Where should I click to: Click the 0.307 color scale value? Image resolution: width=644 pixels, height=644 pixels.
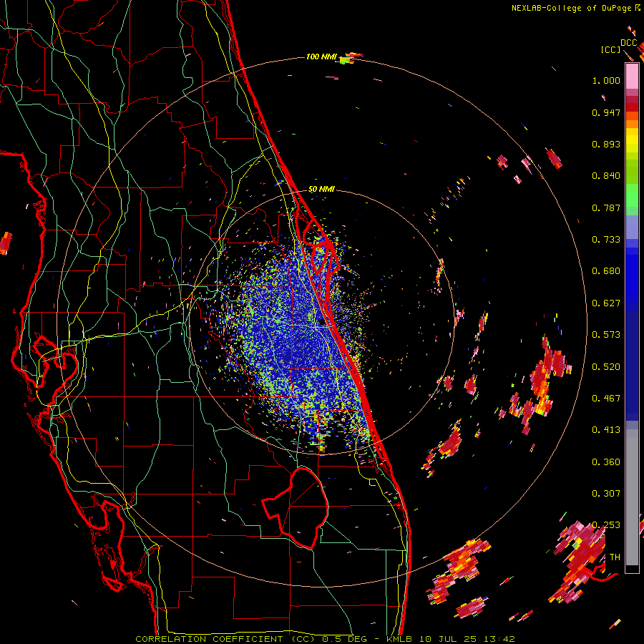tap(606, 494)
